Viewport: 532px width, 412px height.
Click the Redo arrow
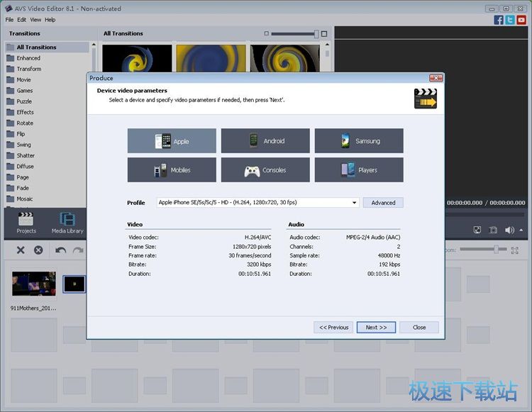pyautogui.click(x=78, y=250)
